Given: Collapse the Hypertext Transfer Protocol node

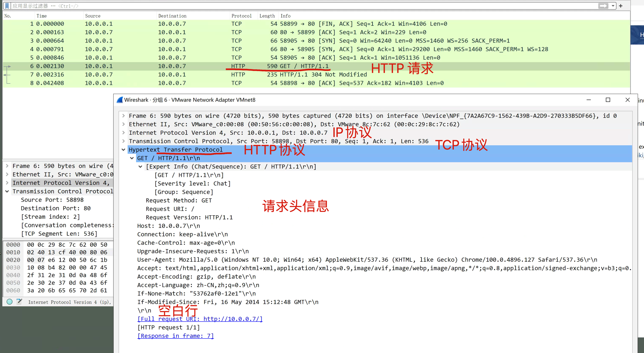Looking at the screenshot, I should tap(123, 150).
